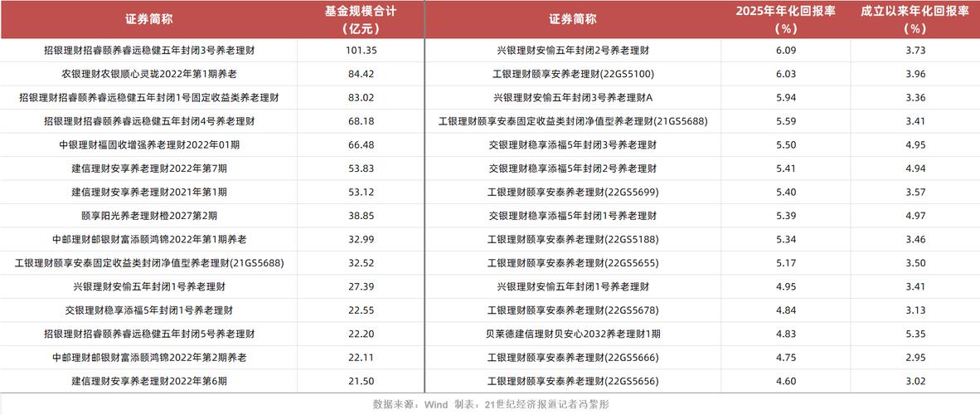980x415 pixels.
Task: Click the value 3.36
Action: point(915,98)
